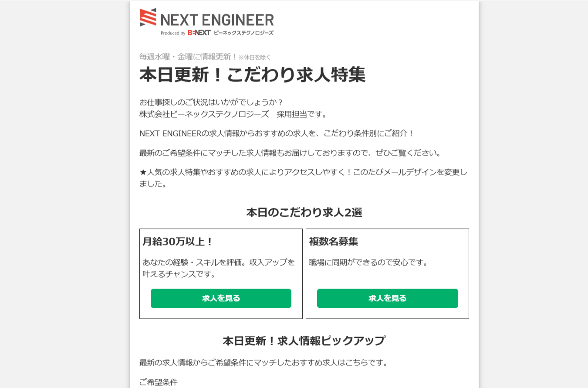Click the 職場に同期ができるので安心です description

coord(369,262)
